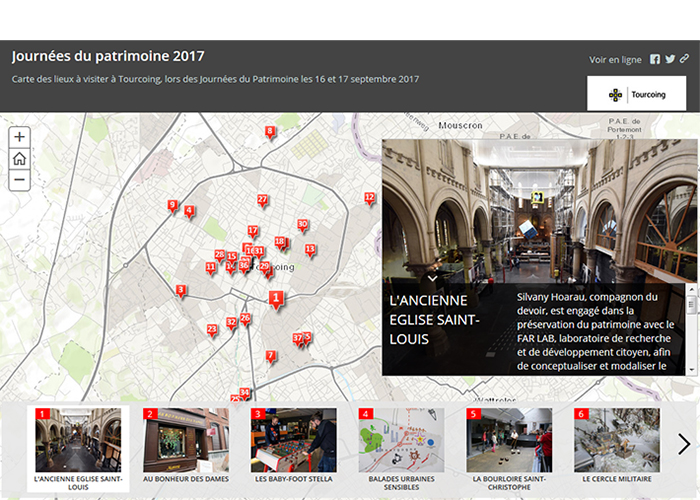Open Les Baby-Foot Stella thumbnail

(x=294, y=445)
